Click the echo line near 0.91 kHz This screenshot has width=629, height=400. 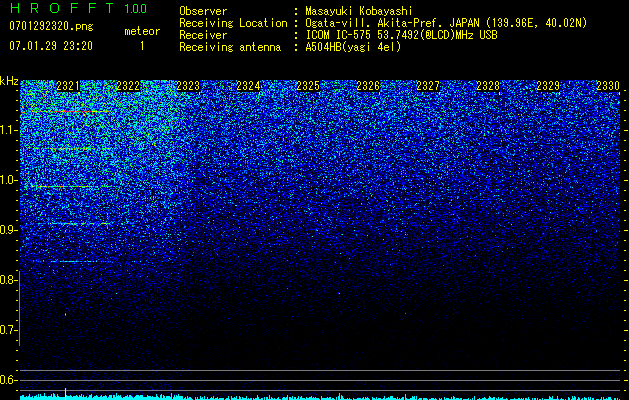(x=74, y=223)
